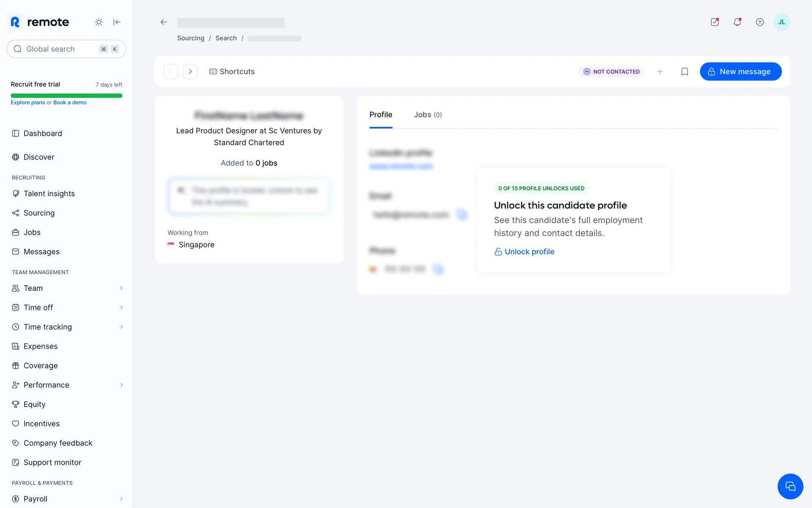Open the notifications bell icon
The width and height of the screenshot is (812, 508).
(x=737, y=22)
